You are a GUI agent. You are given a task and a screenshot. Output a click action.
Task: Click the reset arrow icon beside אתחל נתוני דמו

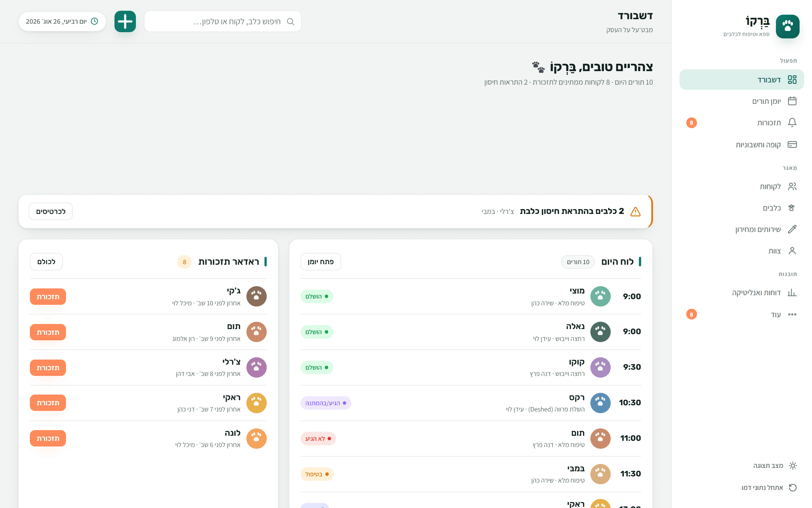[793, 487]
